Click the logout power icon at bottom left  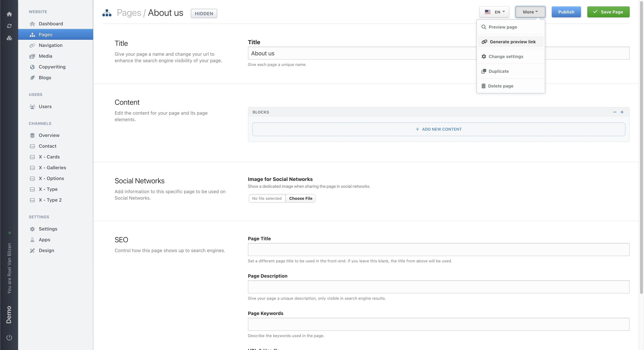[x=9, y=337]
